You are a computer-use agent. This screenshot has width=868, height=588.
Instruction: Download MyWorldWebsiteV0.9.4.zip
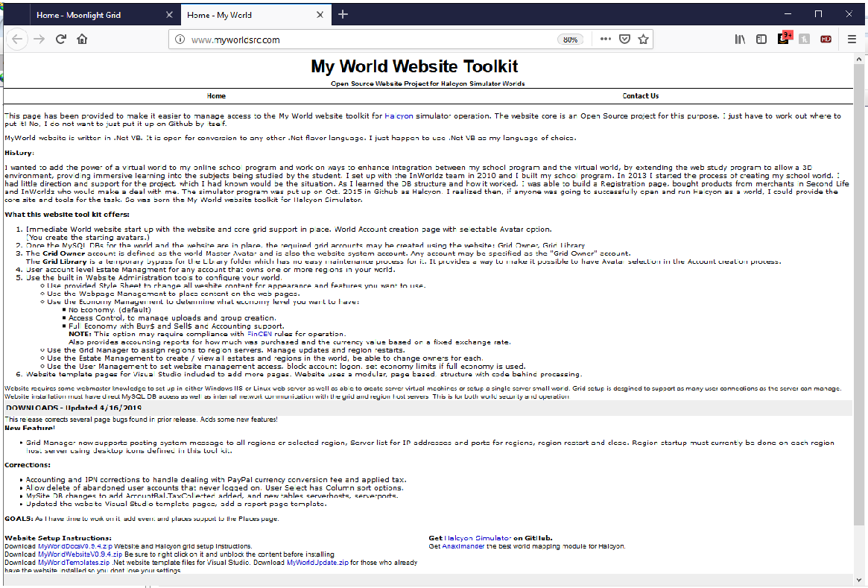click(x=80, y=554)
